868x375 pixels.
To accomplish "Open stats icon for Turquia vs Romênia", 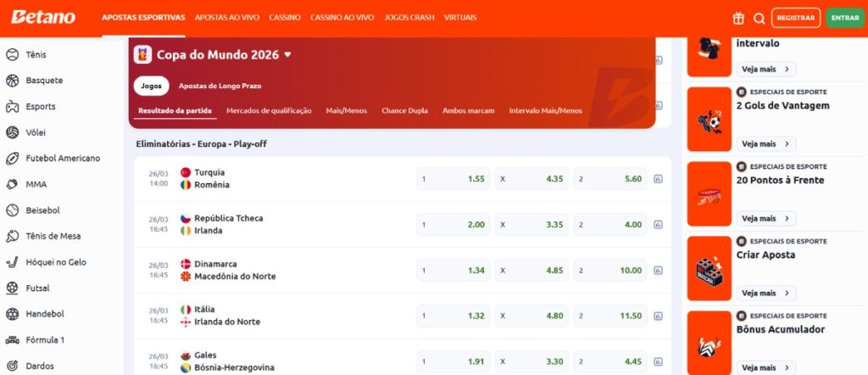I will [x=658, y=179].
